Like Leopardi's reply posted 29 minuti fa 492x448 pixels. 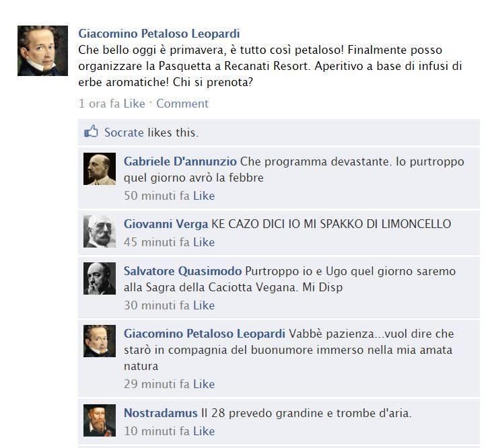pos(204,384)
